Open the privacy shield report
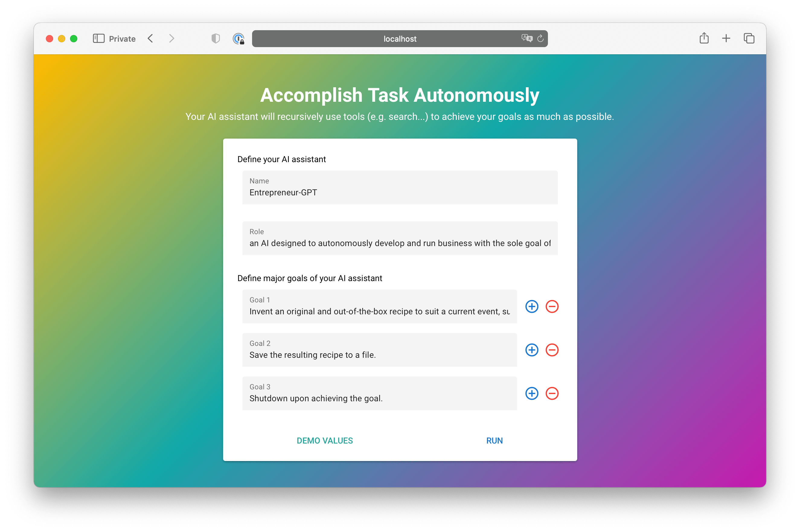Viewport: 800px width, 532px height. click(x=216, y=38)
